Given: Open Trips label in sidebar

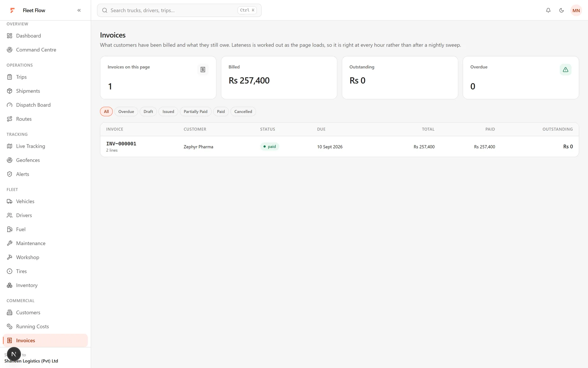Looking at the screenshot, I should [x=21, y=77].
